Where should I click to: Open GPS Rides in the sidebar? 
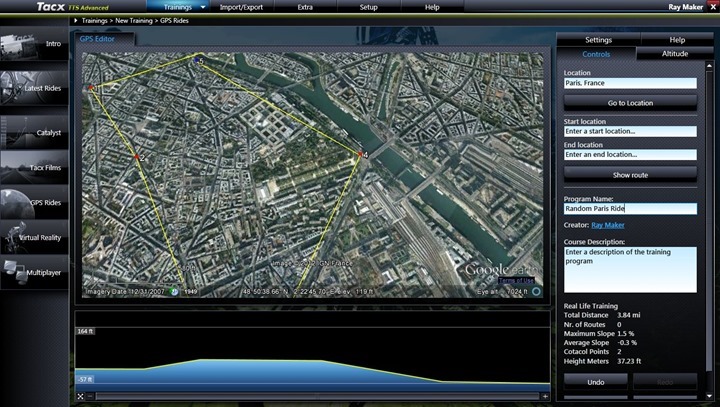click(x=34, y=202)
